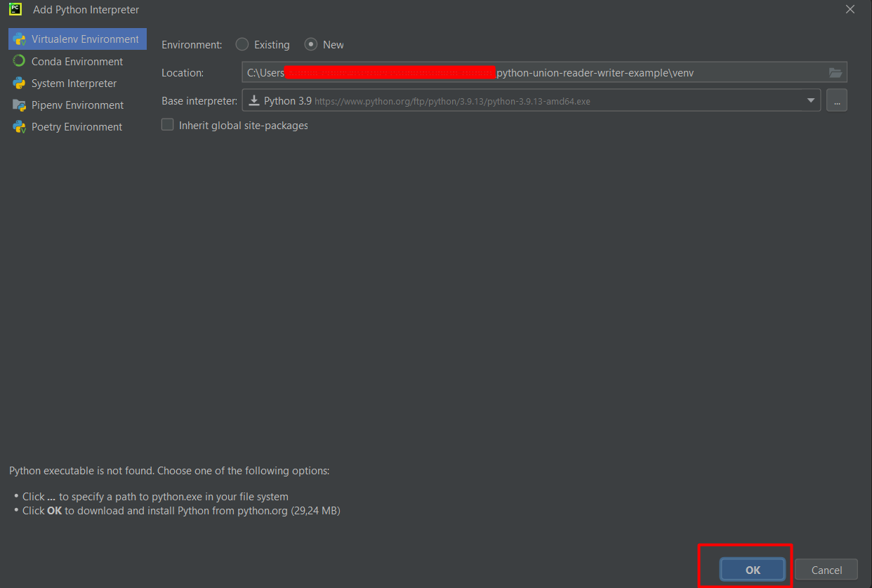Click the PyCharm logo in title bar
872x588 pixels.
point(15,9)
